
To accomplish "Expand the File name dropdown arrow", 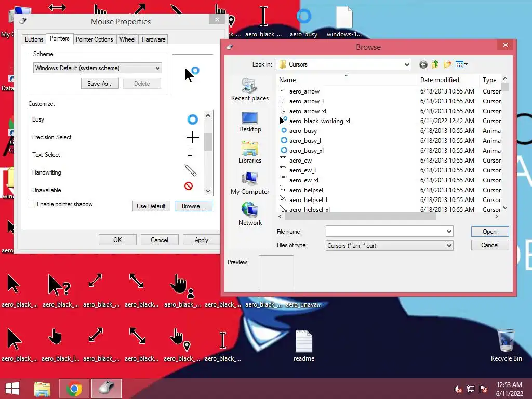I will (449, 231).
